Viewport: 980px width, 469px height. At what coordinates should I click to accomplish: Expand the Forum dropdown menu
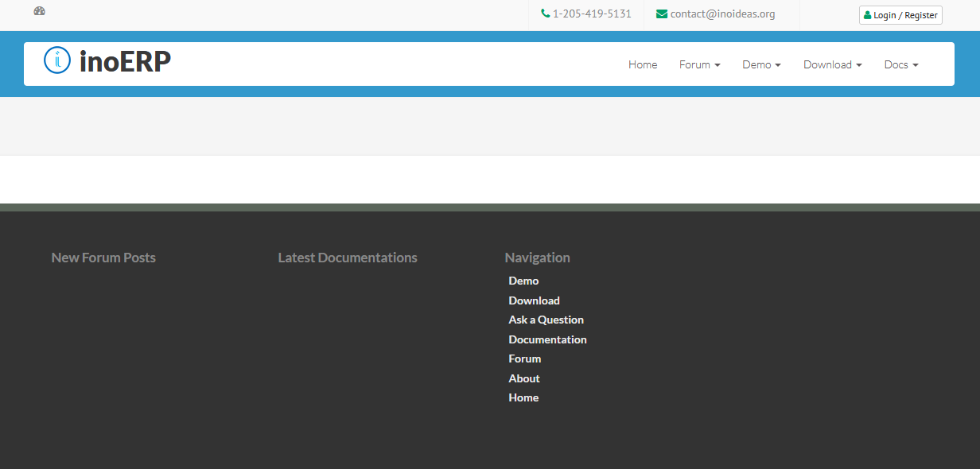tap(699, 64)
